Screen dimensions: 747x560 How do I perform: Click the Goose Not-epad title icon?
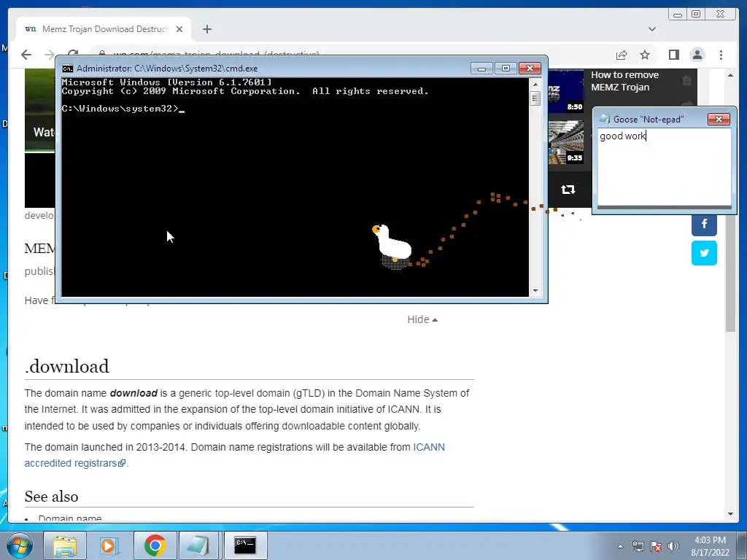[605, 119]
